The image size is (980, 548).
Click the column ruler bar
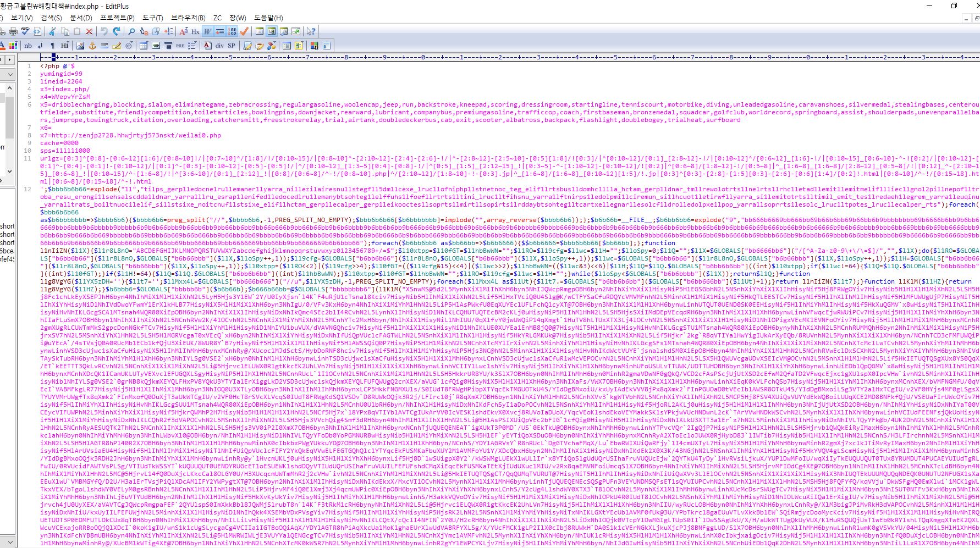tap(509, 57)
